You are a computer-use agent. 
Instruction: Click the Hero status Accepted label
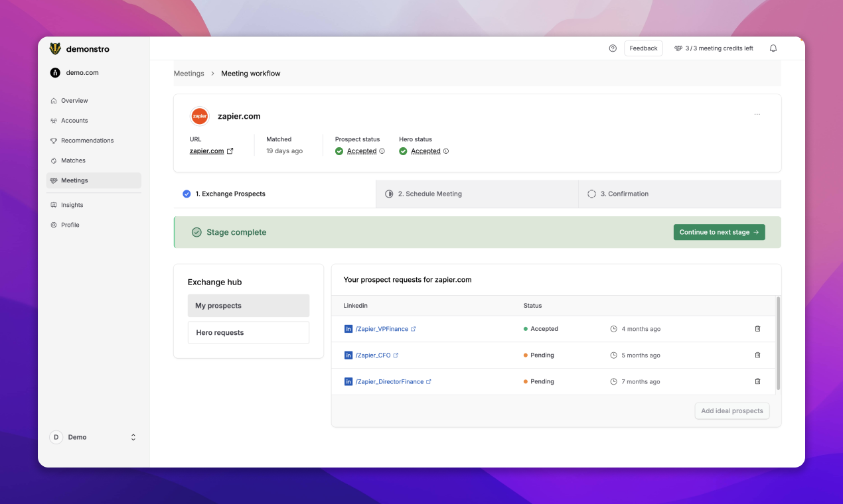(425, 151)
